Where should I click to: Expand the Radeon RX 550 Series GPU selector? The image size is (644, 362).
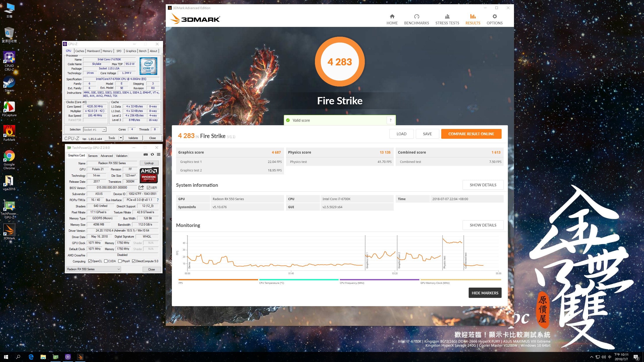coord(94,269)
